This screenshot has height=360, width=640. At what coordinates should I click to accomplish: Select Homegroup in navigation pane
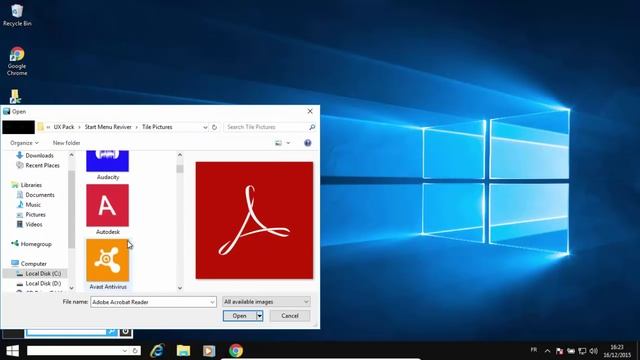pyautogui.click(x=36, y=244)
